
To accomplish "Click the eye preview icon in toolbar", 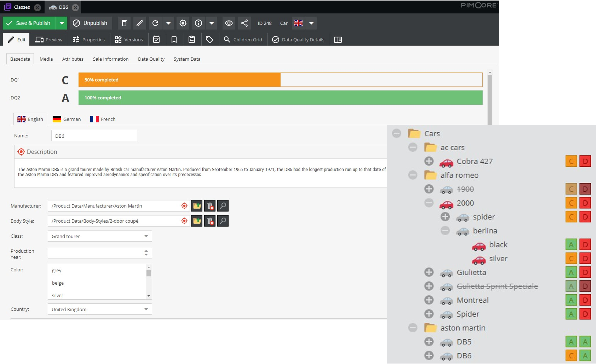I will pos(229,23).
